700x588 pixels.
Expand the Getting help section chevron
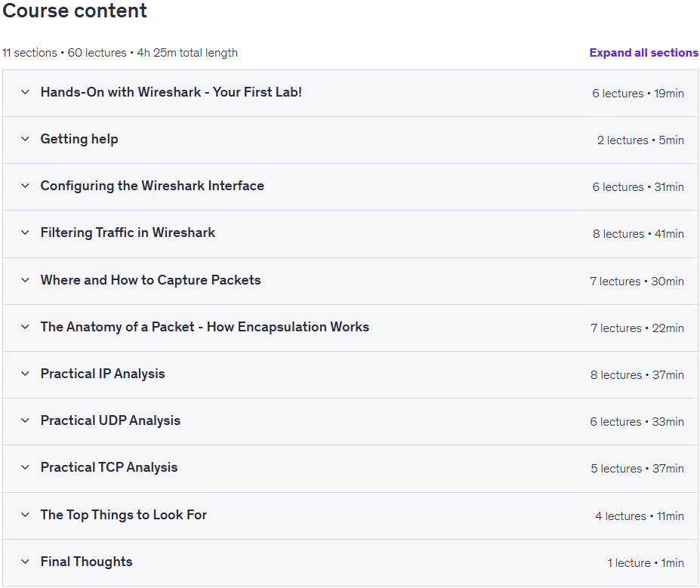coord(26,139)
